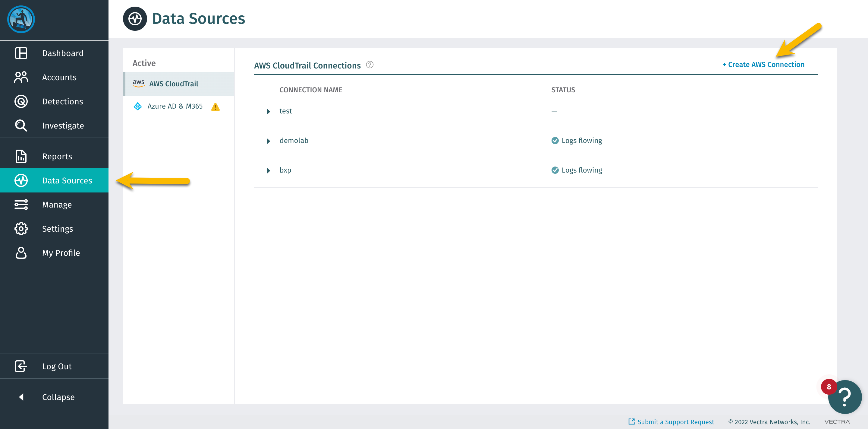This screenshot has height=429, width=868.
Task: Click help icon beside AWS CloudTrail Connections
Action: pyautogui.click(x=370, y=65)
